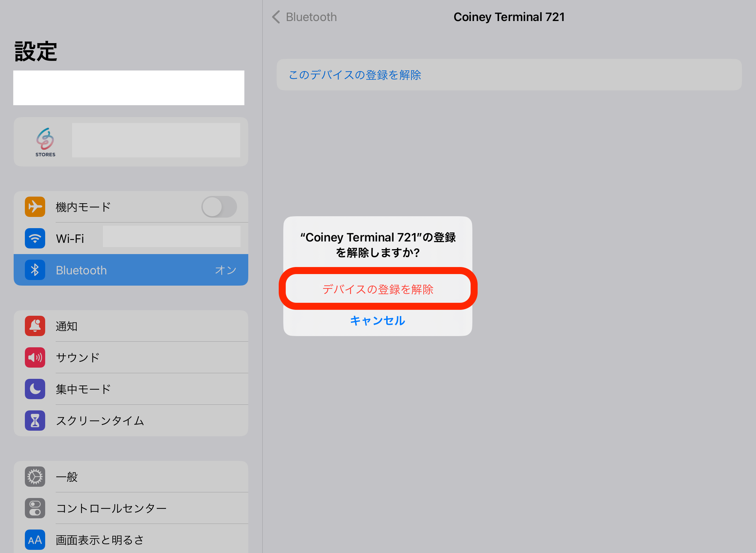Viewport: 756px width, 553px height.
Task: Tap the サウンド speaker icon
Action: 35,357
